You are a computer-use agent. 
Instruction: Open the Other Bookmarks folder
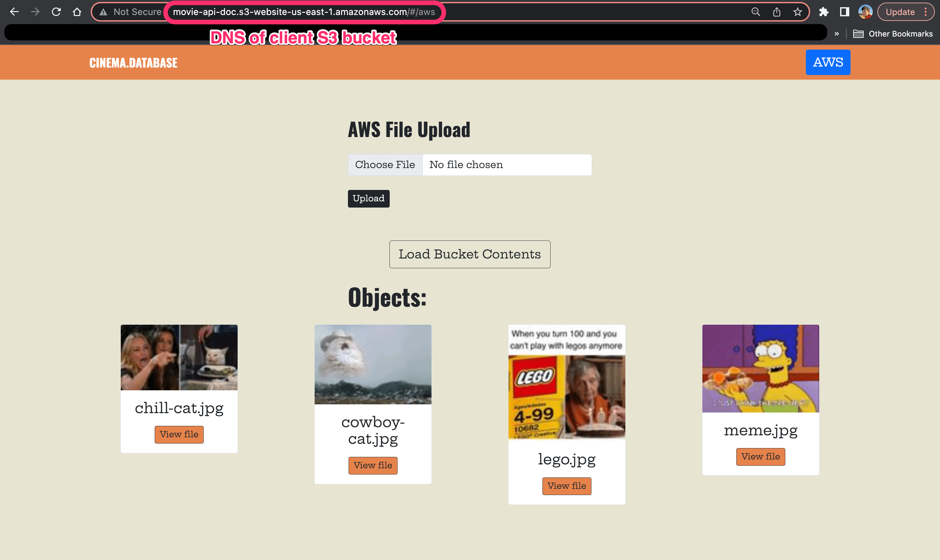pos(893,34)
